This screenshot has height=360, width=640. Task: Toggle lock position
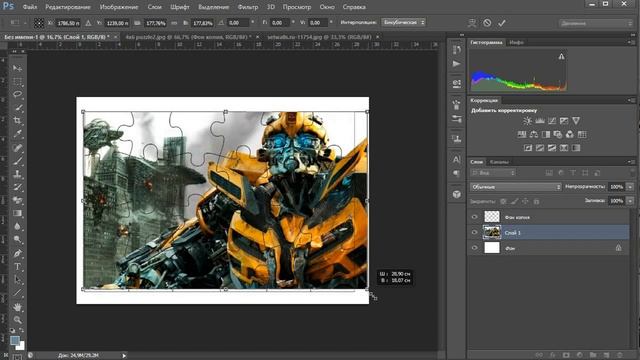coord(525,201)
